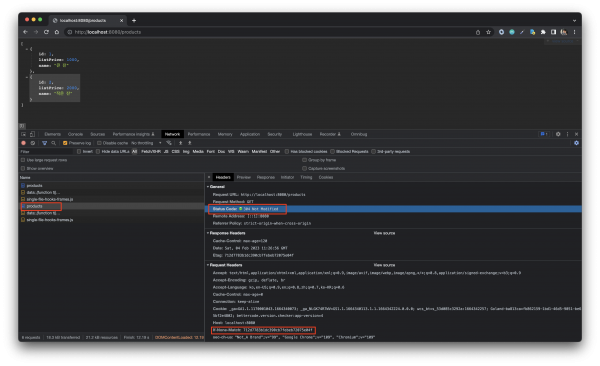Check Has blocked cookies
Viewport: 600px width, 366px height.
click(287, 152)
